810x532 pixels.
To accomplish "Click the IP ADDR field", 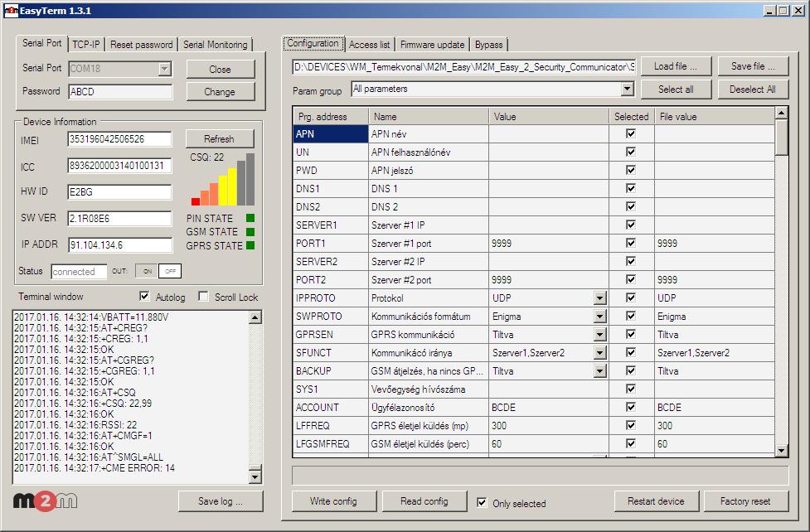I will click(120, 244).
